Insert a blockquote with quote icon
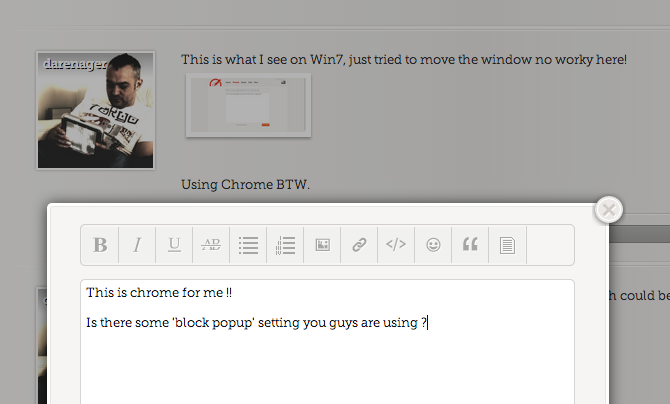The image size is (670, 404). click(x=470, y=245)
